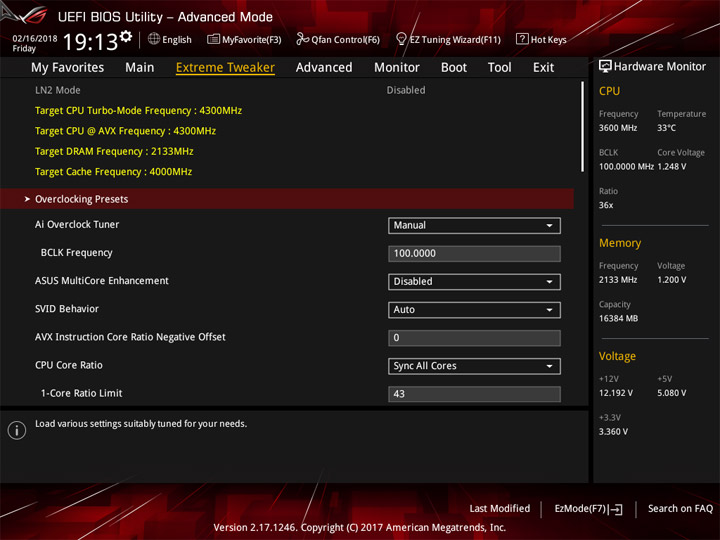Viewport: 720px width, 540px height.
Task: Click the 33°C temperature value
Action: (x=666, y=128)
